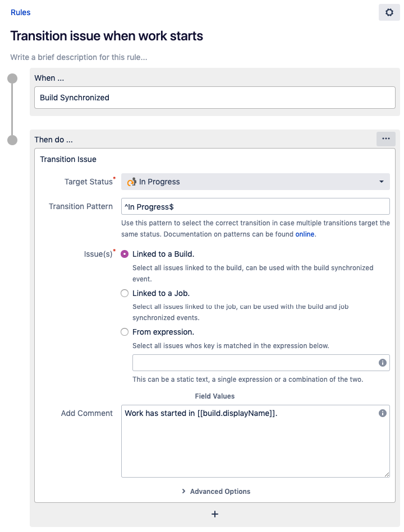This screenshot has height=532, width=404.
Task: Click the When ... section label
Action: click(x=49, y=78)
